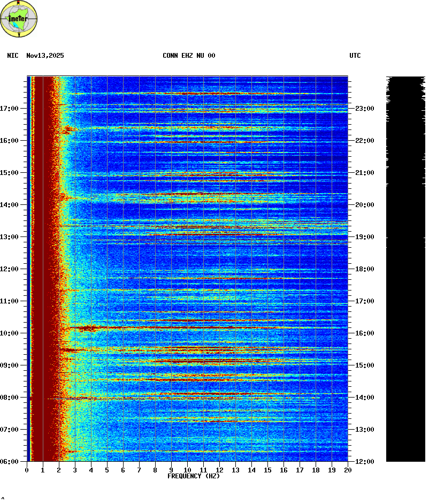The height and width of the screenshot is (504, 429).
Task: Click the 15:00 local time tick label
Action: 9,173
